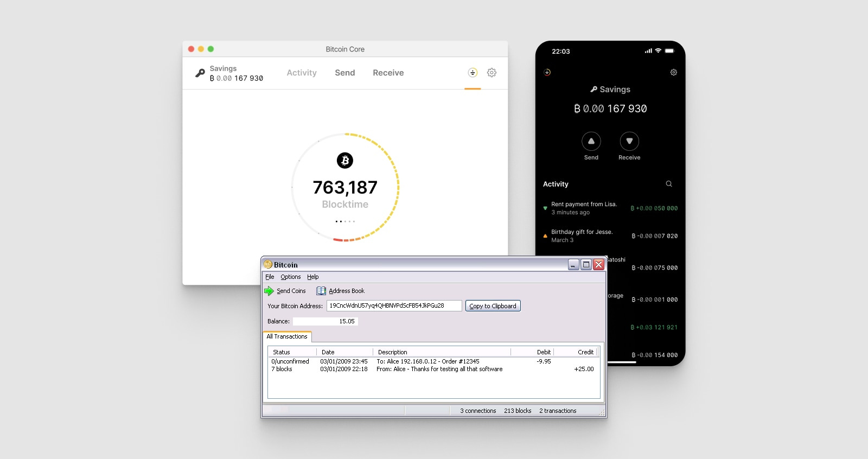Open settings gear in the phone app

[673, 72]
